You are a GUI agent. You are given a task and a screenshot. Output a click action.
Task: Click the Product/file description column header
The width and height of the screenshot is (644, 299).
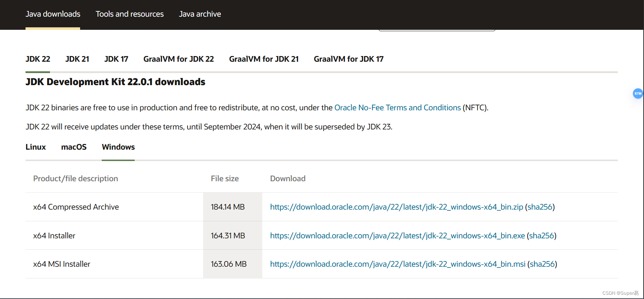(x=75, y=178)
